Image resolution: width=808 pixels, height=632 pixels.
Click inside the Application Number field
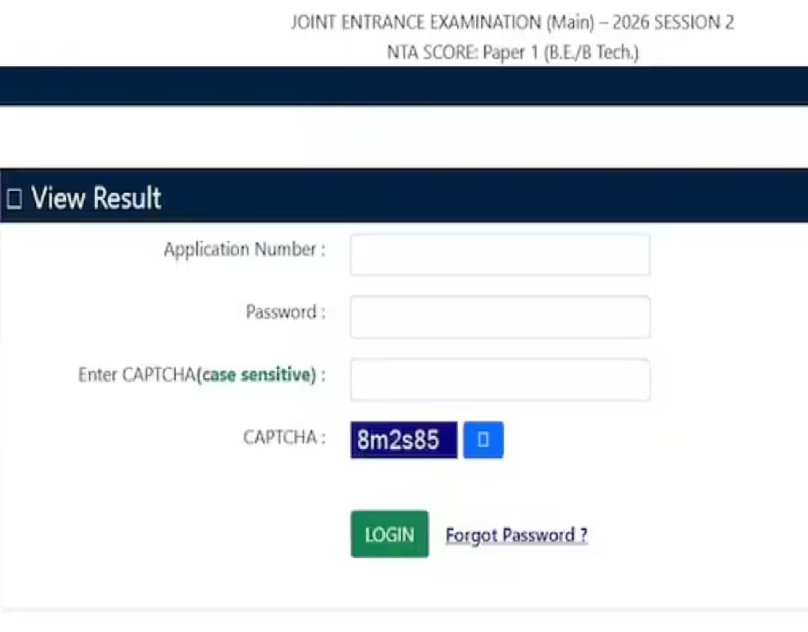499,254
